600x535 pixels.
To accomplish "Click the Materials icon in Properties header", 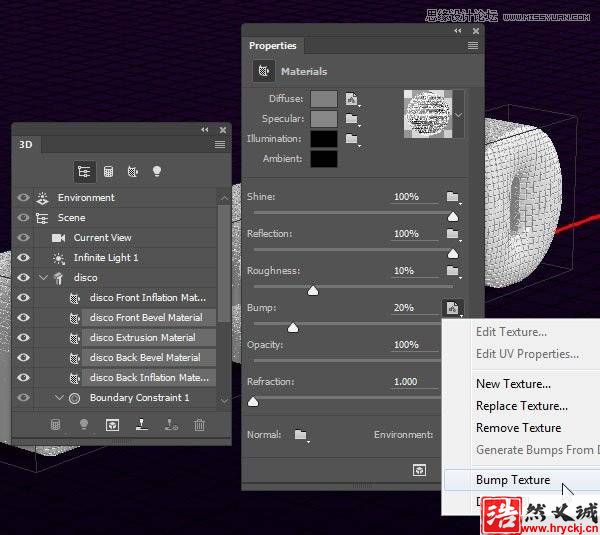I will pyautogui.click(x=264, y=71).
